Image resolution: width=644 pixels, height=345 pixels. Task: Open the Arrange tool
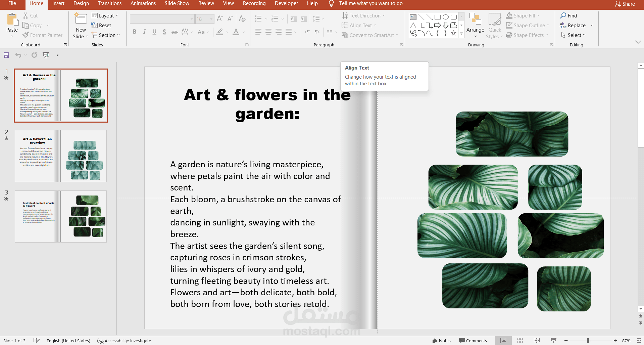click(475, 25)
